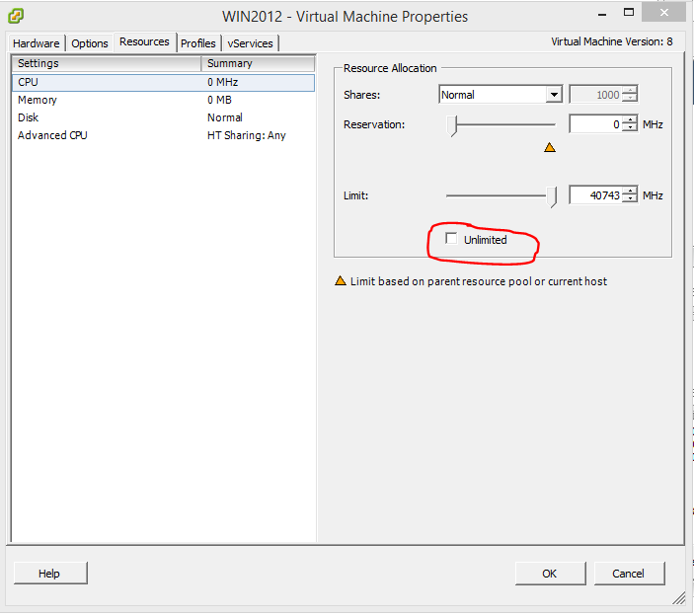Click the Reservation slider handle
Screen dimensions: 694x616
click(x=453, y=125)
